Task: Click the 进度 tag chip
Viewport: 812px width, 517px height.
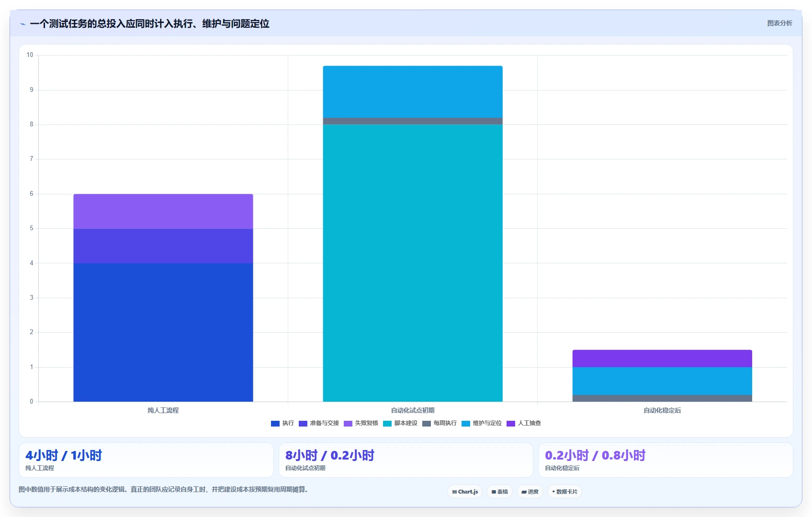Action: pyautogui.click(x=530, y=492)
